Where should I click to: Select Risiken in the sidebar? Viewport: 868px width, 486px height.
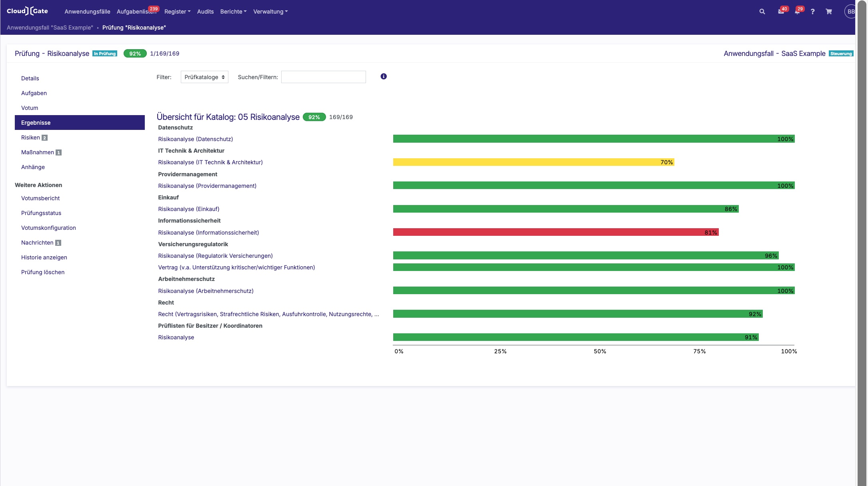[x=31, y=137]
